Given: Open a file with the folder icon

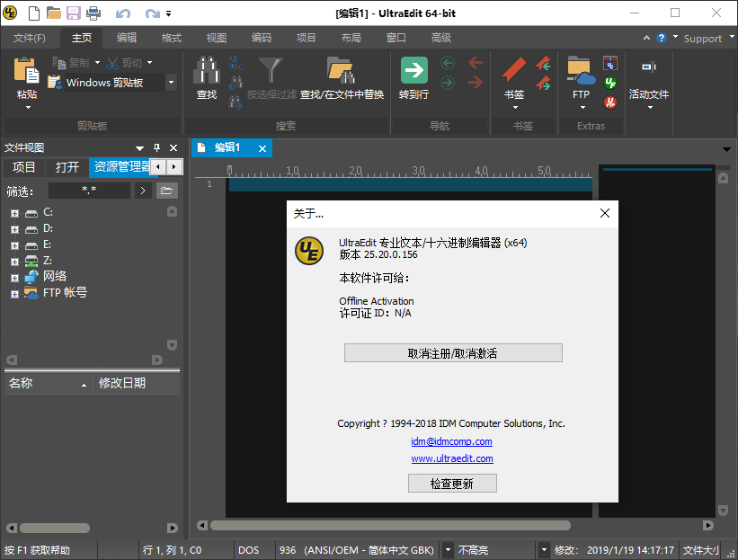Looking at the screenshot, I should click(x=54, y=13).
